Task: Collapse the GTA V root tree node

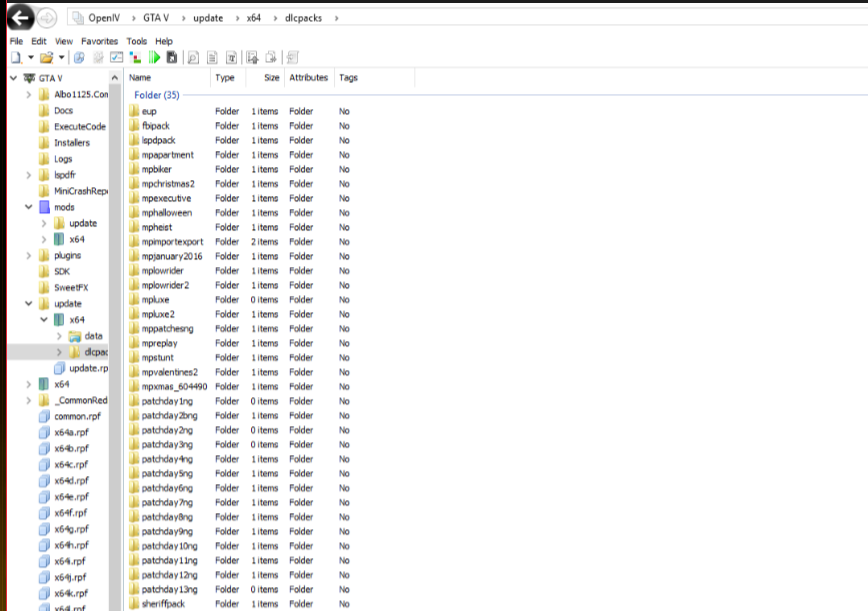Action: (x=13, y=78)
